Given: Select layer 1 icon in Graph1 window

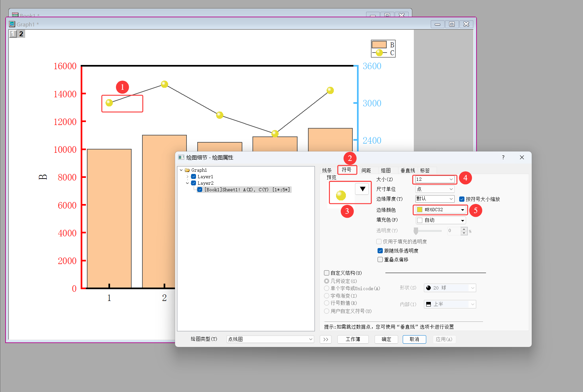Looking at the screenshot, I should coord(13,34).
